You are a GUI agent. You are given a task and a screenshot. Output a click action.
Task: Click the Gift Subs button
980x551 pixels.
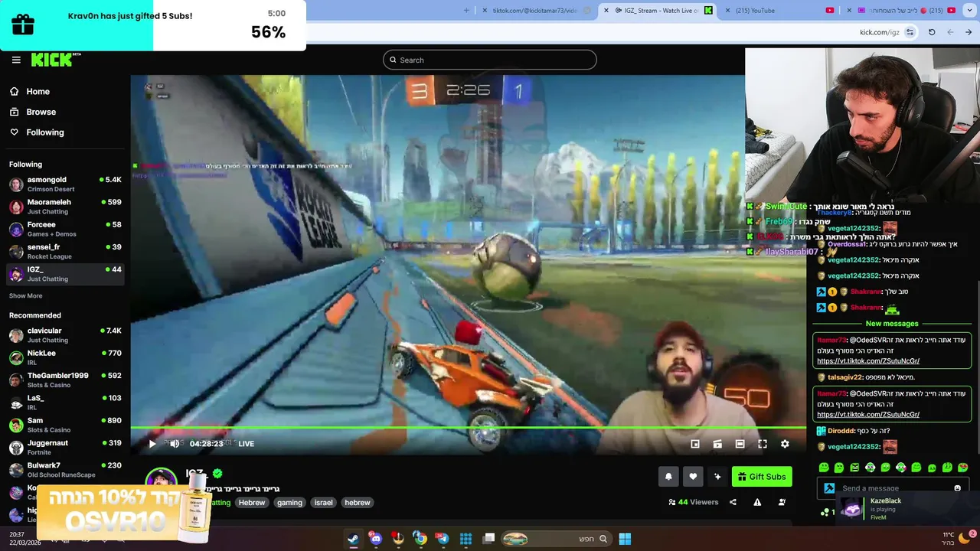click(x=762, y=477)
